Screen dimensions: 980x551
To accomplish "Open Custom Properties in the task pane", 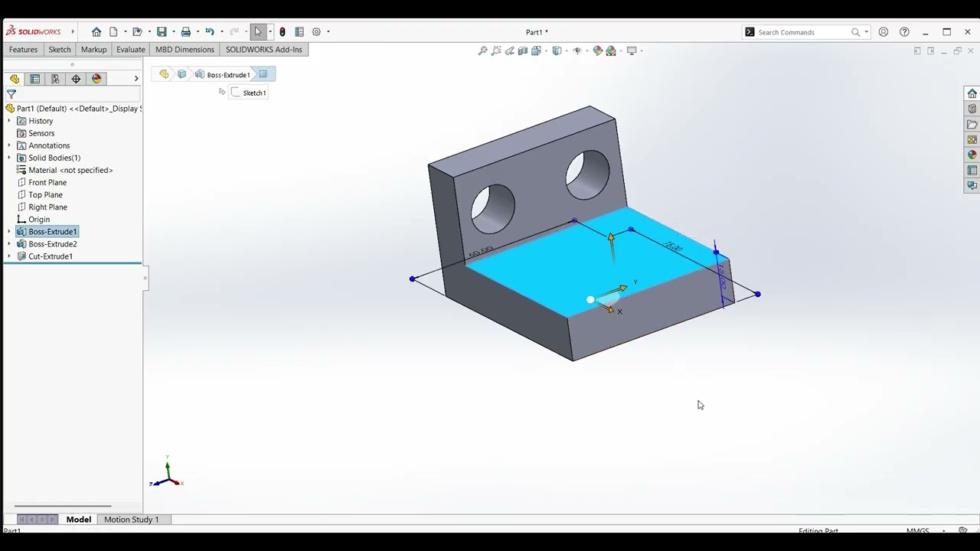I will (x=972, y=170).
